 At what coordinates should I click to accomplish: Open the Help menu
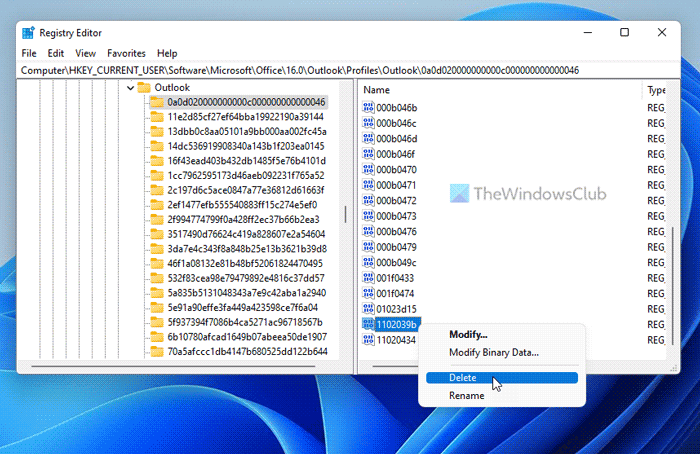[x=167, y=53]
